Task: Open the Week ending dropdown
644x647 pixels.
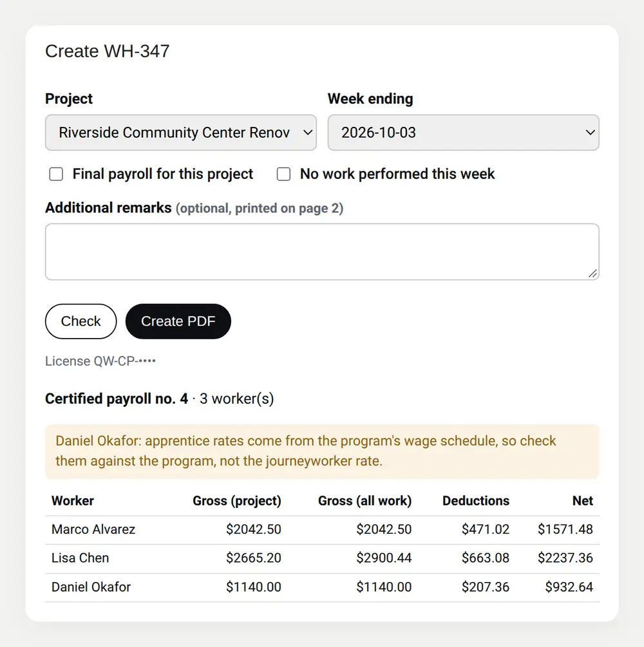Action: point(463,133)
